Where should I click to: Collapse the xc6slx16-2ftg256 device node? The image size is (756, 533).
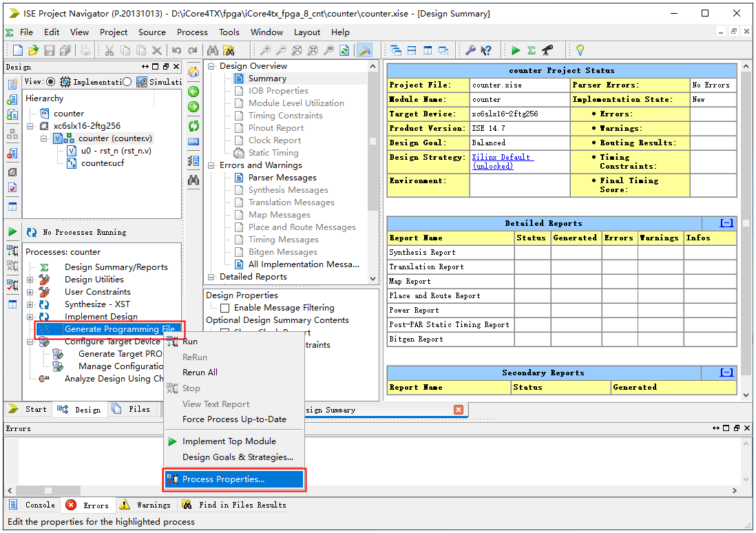pos(30,126)
